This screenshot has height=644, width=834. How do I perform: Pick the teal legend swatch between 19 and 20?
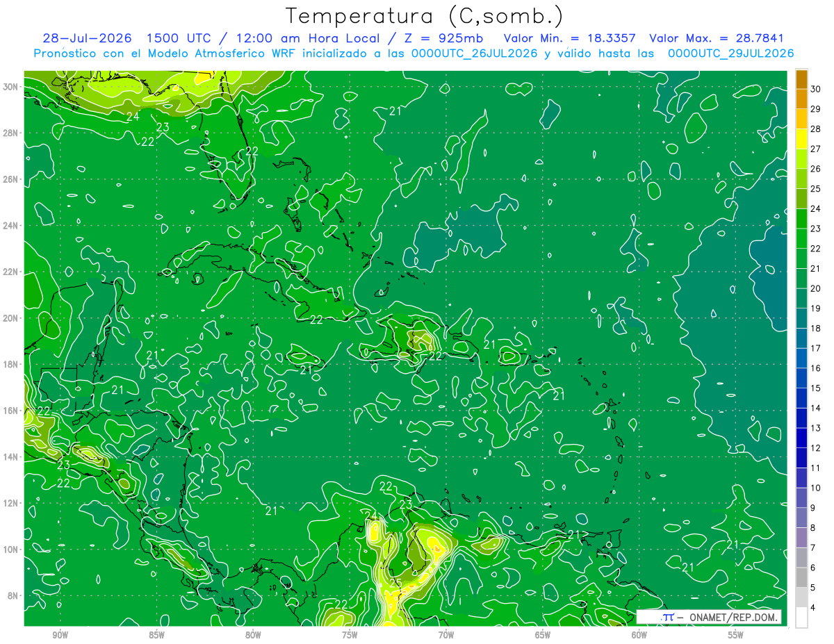click(x=801, y=299)
